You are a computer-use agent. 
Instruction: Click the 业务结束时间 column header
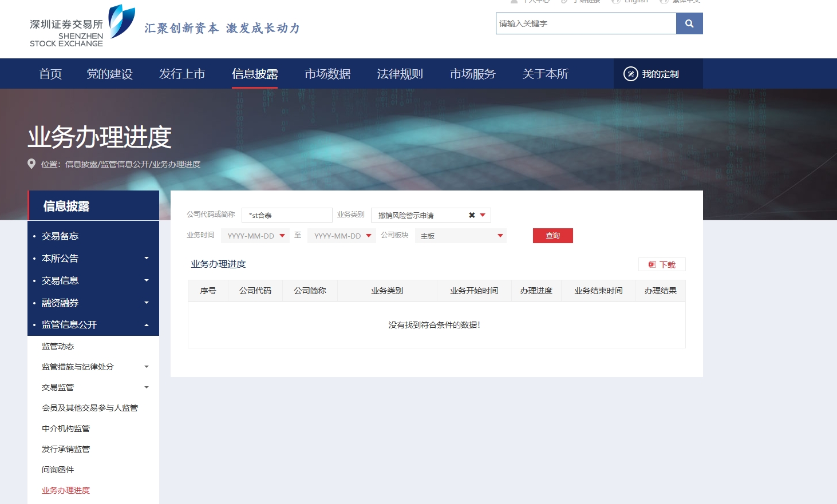coord(598,291)
